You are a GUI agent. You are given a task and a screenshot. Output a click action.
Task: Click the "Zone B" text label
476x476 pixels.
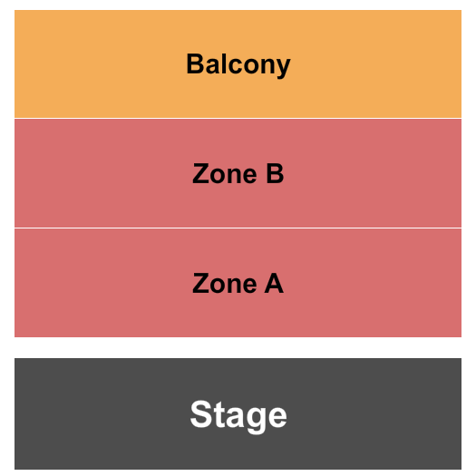pyautogui.click(x=238, y=173)
